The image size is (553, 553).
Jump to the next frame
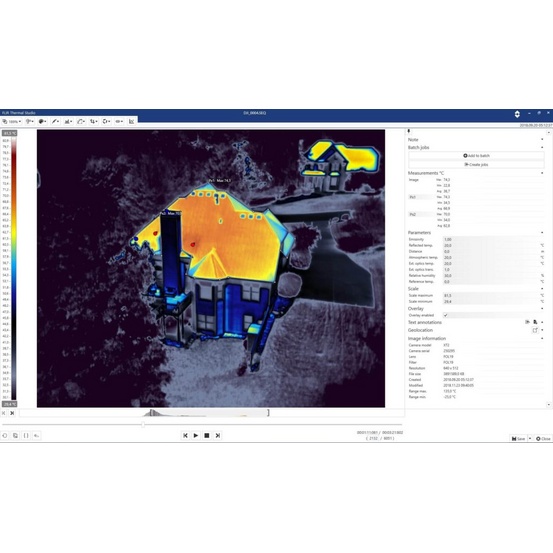(x=218, y=436)
